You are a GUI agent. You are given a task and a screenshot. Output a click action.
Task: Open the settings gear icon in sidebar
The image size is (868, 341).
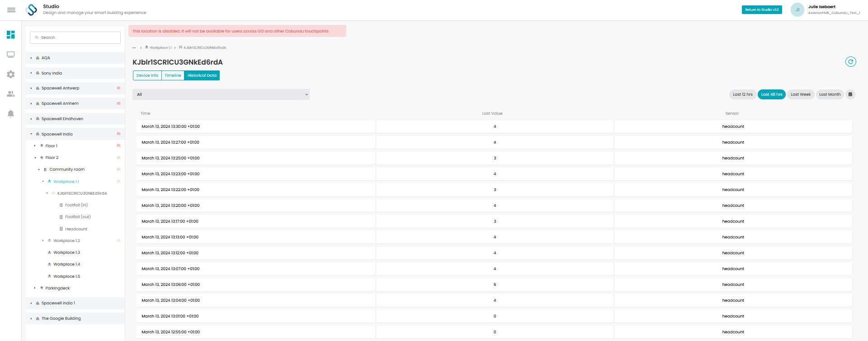(11, 74)
